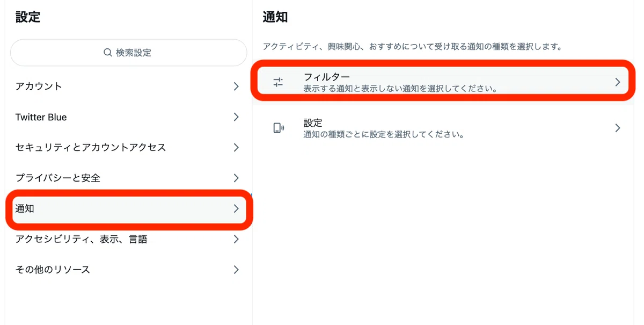Select the 通知 menu item
The width and height of the screenshot is (644, 325).
[x=128, y=208]
